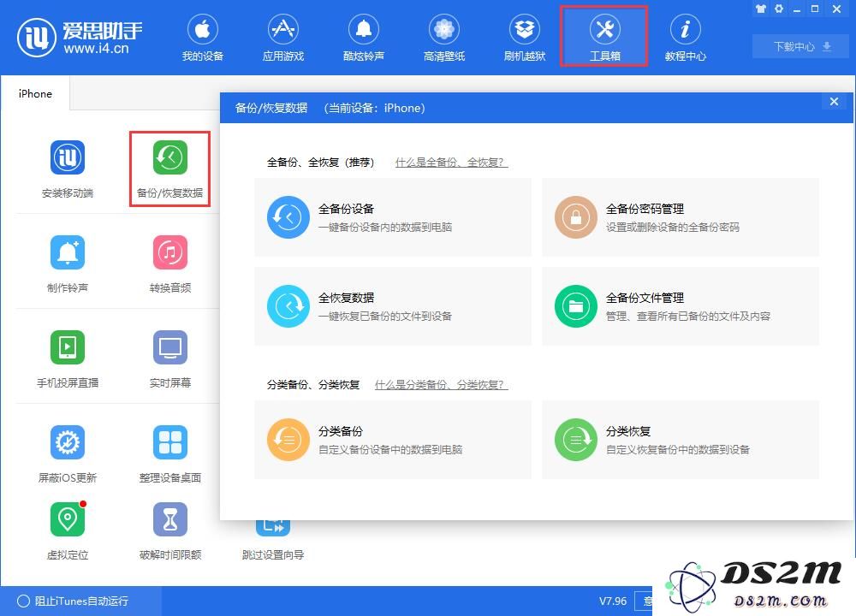This screenshot has width=856, height=616.
Task: Open 转换音频 audio converter
Action: 169,264
